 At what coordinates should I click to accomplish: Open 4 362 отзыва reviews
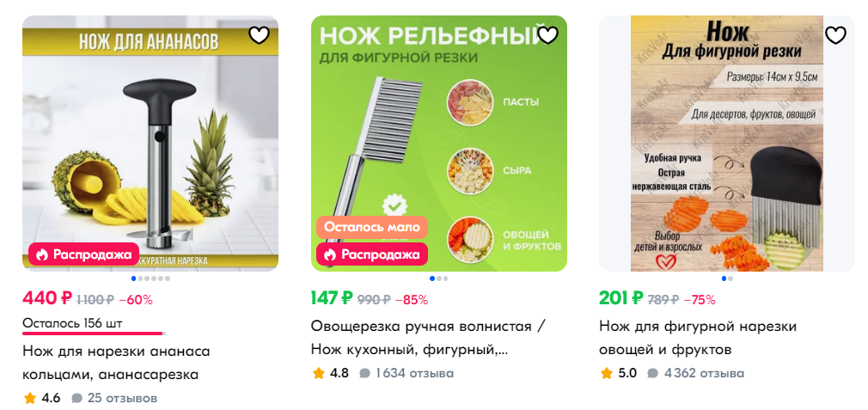pyautogui.click(x=696, y=374)
